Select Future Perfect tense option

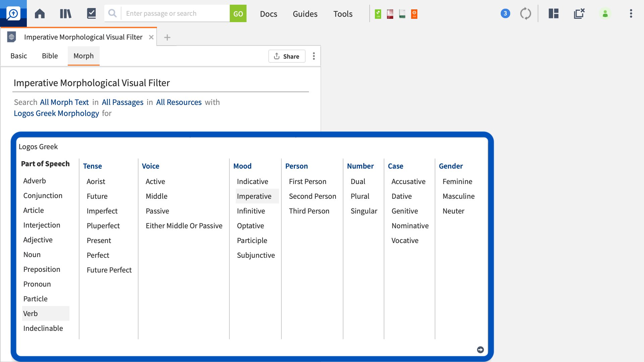click(x=109, y=270)
